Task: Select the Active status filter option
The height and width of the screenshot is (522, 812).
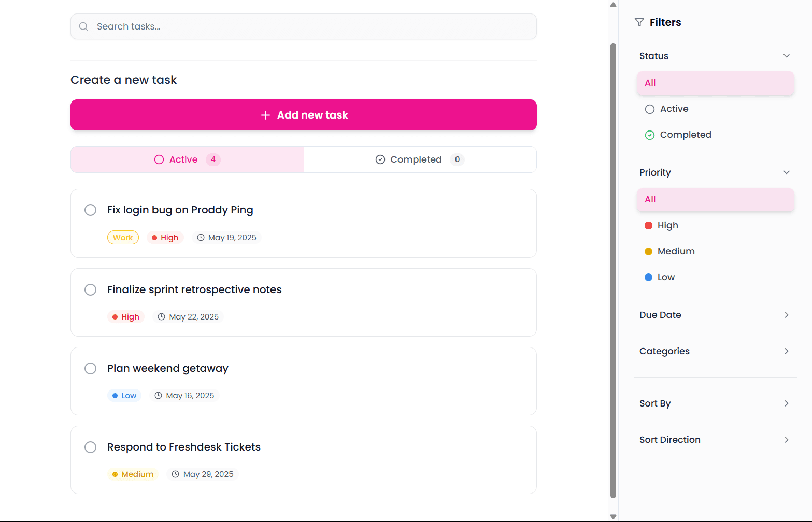Action: coord(673,109)
